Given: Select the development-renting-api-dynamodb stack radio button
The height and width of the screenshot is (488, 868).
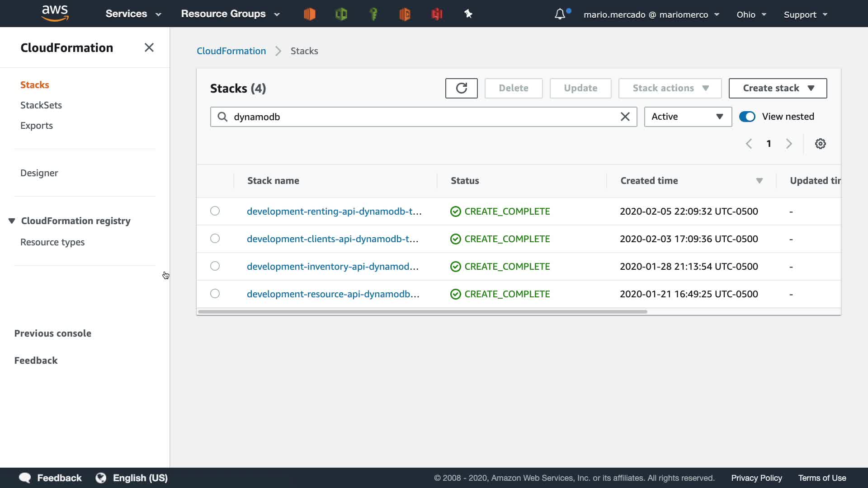Looking at the screenshot, I should [x=215, y=211].
